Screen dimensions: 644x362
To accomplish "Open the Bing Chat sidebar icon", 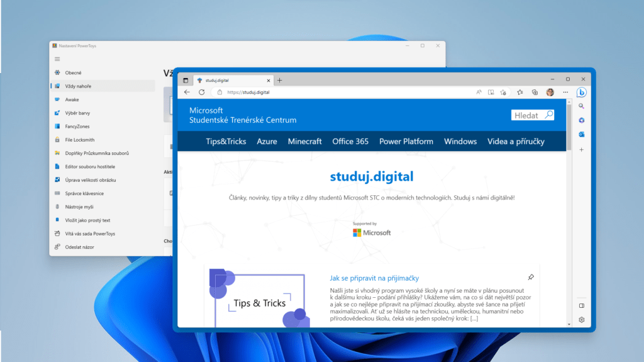I will click(582, 93).
